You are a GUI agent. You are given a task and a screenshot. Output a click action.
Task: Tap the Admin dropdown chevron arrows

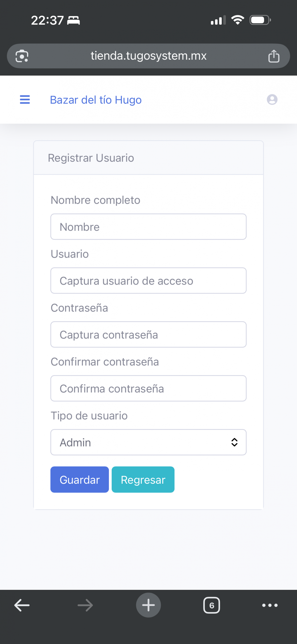pos(234,442)
